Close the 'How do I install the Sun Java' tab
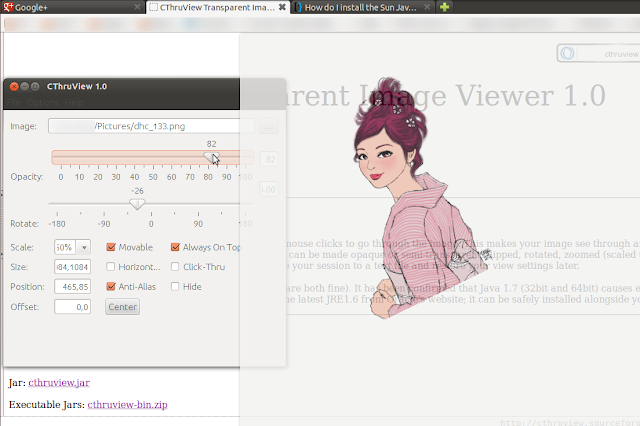The image size is (640, 426). coord(427,7)
